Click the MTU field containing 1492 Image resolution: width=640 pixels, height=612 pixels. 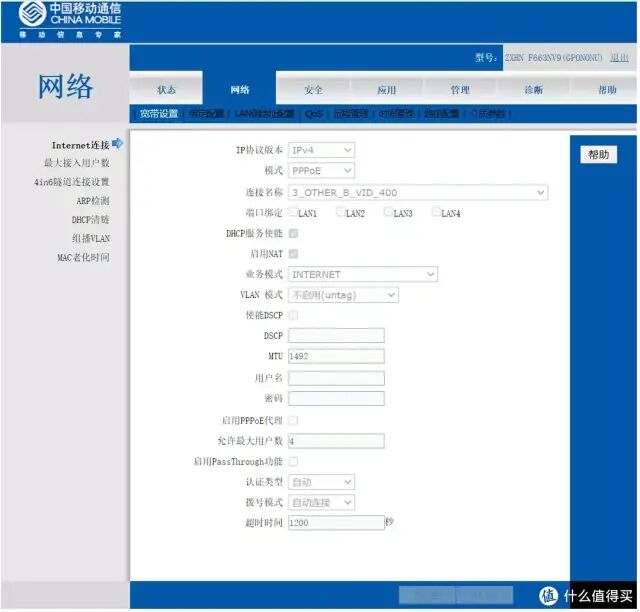point(336,356)
